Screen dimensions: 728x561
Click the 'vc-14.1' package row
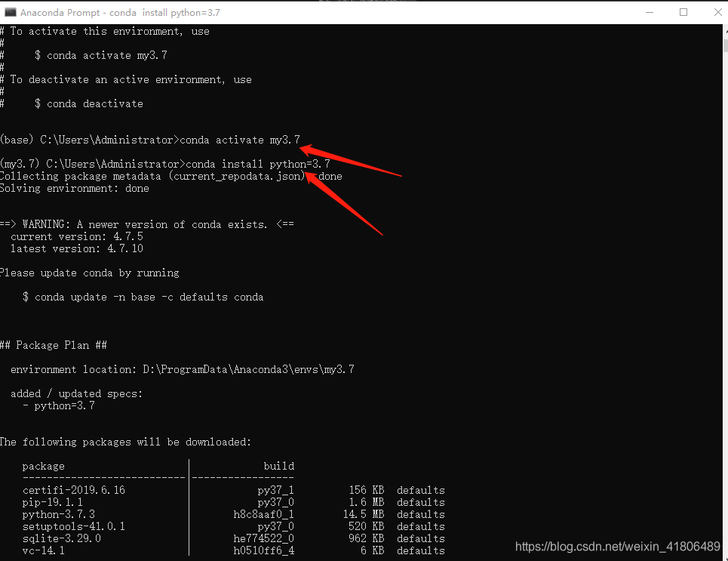(x=234, y=550)
